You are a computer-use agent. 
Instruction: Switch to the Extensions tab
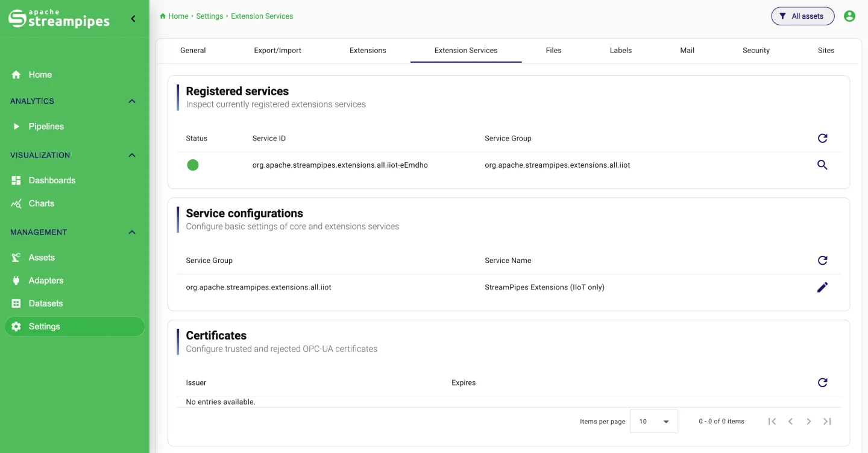[368, 51]
